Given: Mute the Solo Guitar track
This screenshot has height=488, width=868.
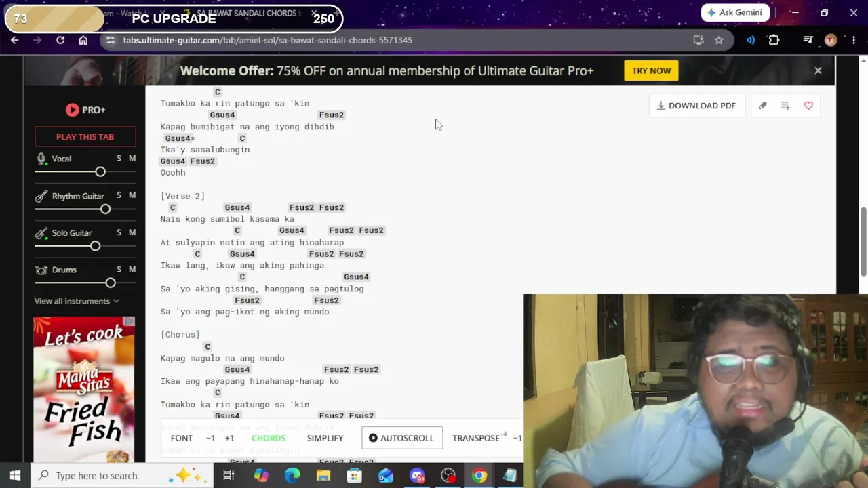Looking at the screenshot, I should [132, 232].
